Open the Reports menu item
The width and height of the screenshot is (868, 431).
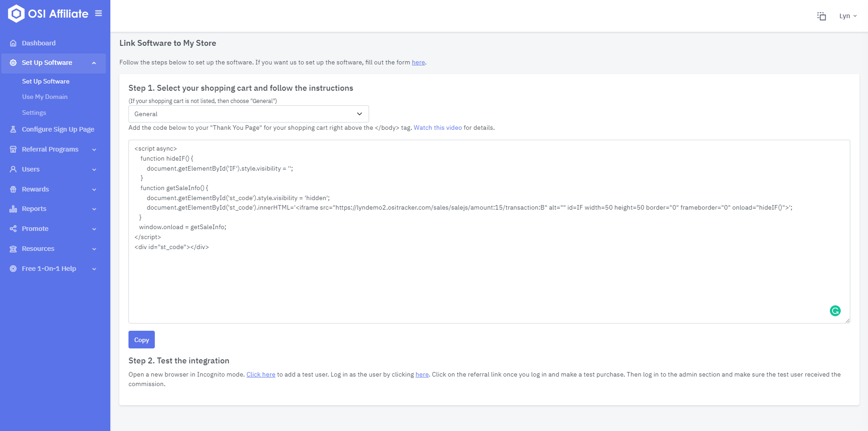54,209
